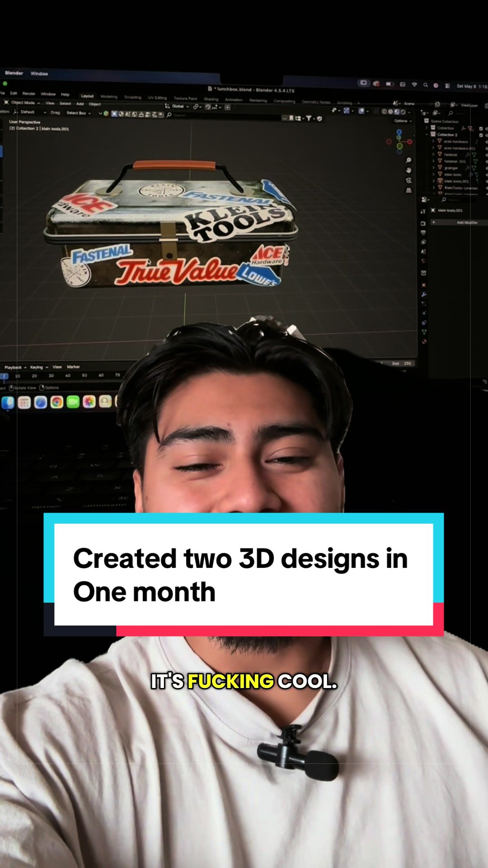
Task: Select the Select Box mode icon in tool settings
Action: (x=114, y=113)
